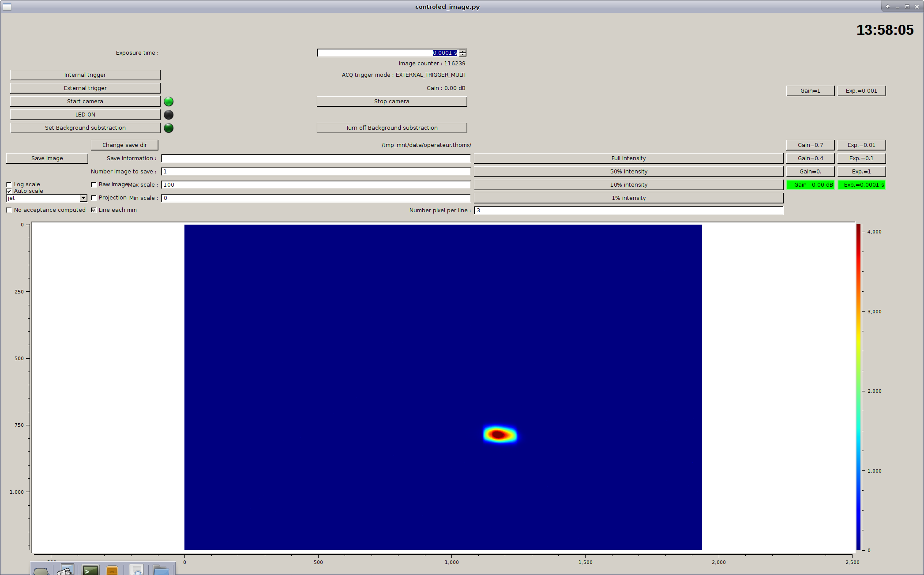This screenshot has height=575, width=924.
Task: Uncheck Line each mm
Action: (x=94, y=210)
